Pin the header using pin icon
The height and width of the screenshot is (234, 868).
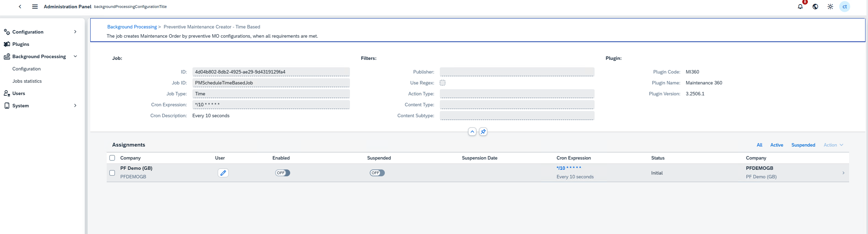click(x=483, y=132)
